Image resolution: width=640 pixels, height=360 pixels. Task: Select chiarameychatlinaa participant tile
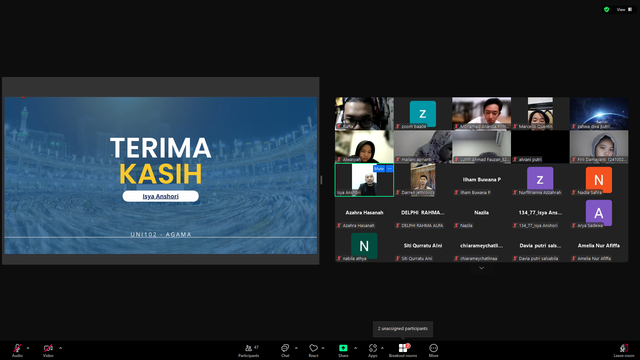(x=482, y=246)
